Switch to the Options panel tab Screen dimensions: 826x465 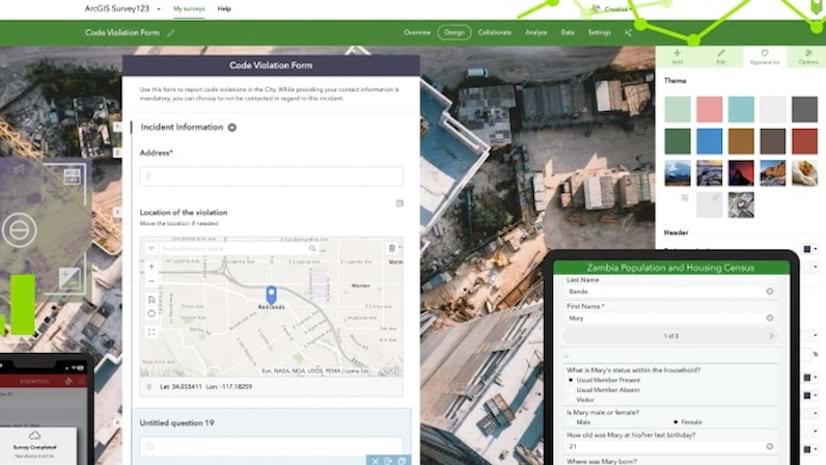coord(808,57)
